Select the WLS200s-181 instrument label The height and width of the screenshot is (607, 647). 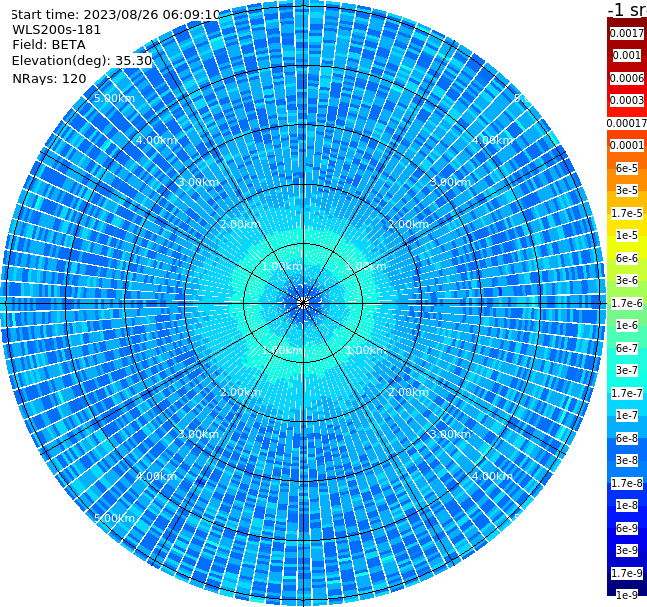click(57, 30)
